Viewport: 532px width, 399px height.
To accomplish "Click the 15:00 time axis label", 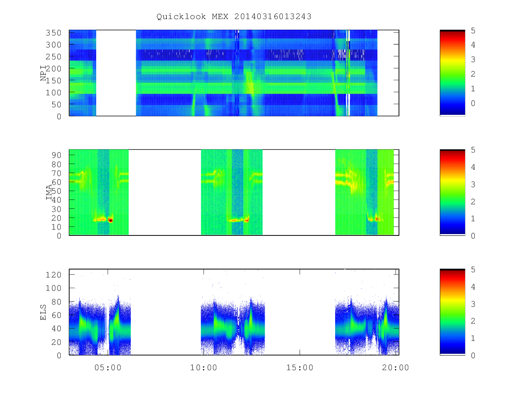I will coord(300,368).
